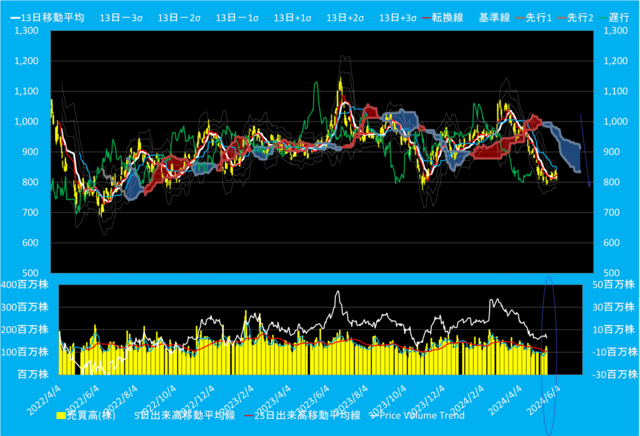
Task: Click the 先行1 legend entry
Action: coord(534,18)
